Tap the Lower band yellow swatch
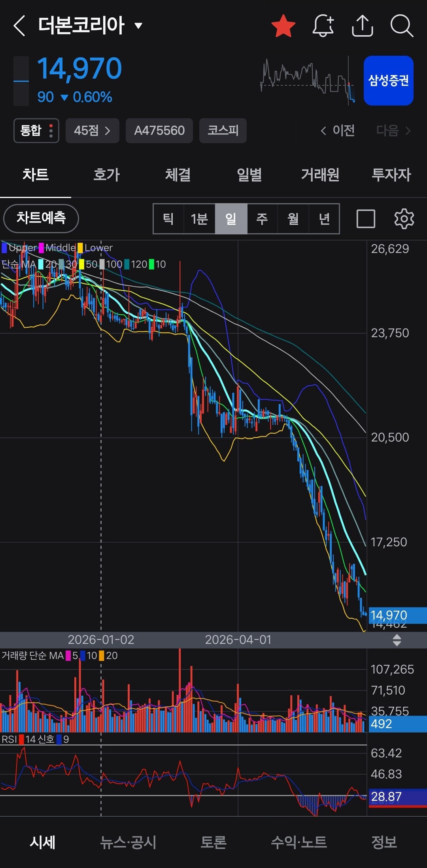Image resolution: width=427 pixels, height=868 pixels. click(x=80, y=248)
